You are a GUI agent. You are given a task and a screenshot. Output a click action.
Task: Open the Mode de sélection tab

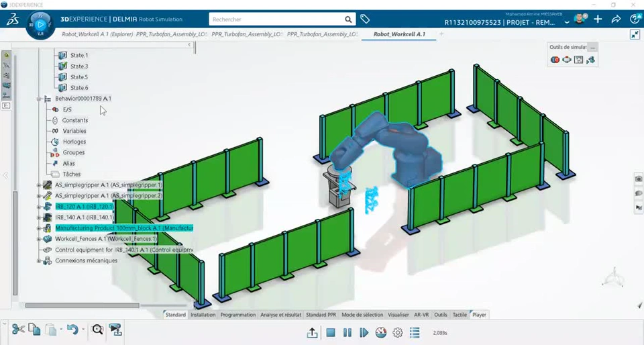point(362,315)
